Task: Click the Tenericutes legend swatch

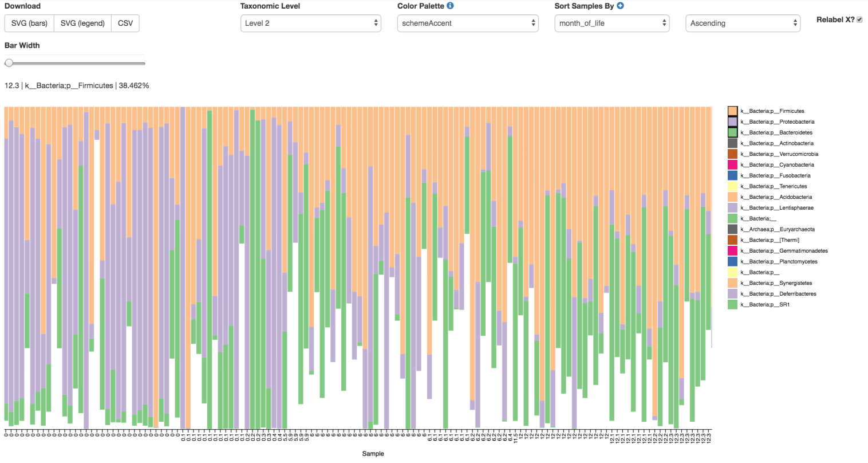Action: pyautogui.click(x=732, y=186)
